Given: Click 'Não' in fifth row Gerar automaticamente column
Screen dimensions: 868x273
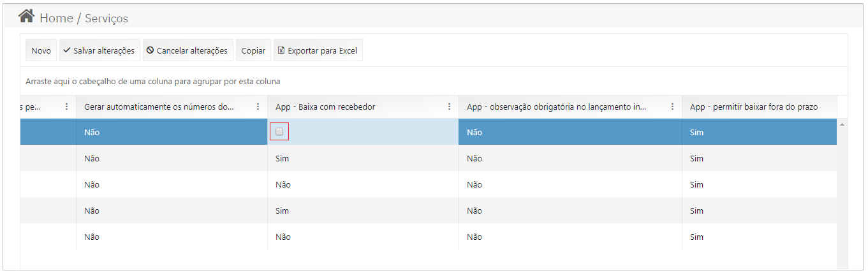Looking at the screenshot, I should coord(92,237).
